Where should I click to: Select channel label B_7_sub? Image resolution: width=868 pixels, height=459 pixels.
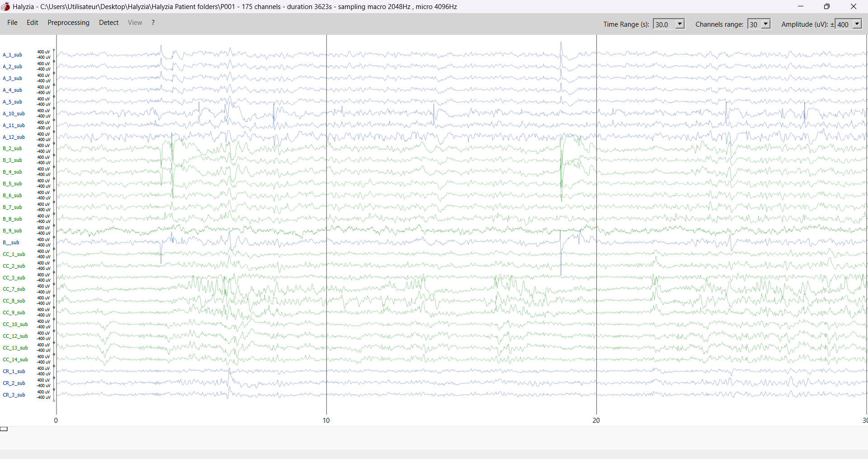(x=12, y=207)
